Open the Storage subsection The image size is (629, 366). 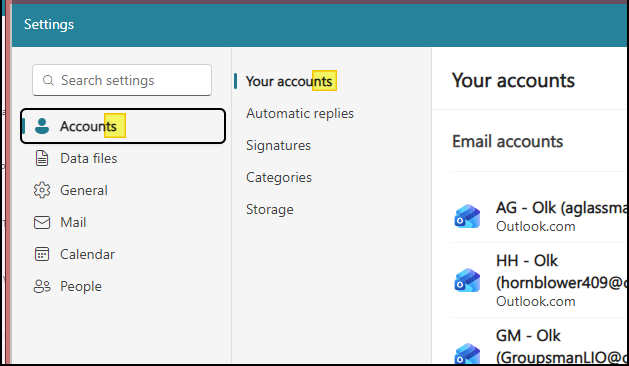[270, 209]
